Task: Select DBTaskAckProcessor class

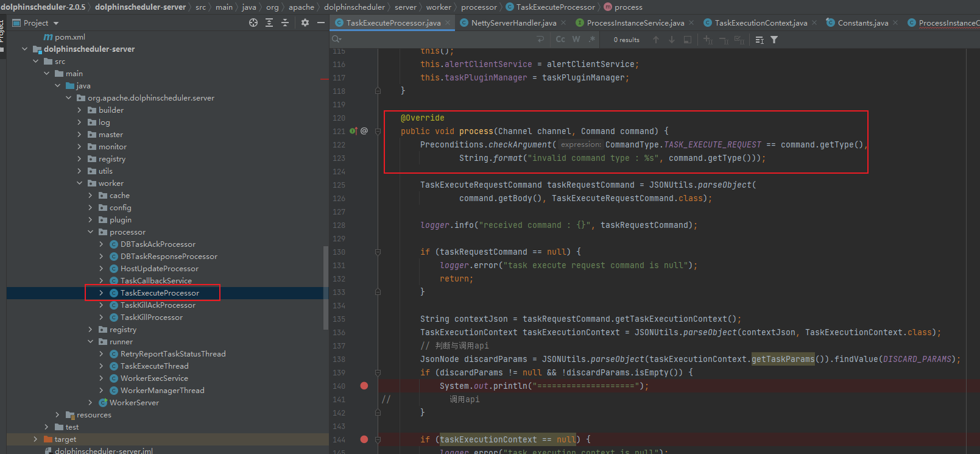Action: click(x=158, y=244)
